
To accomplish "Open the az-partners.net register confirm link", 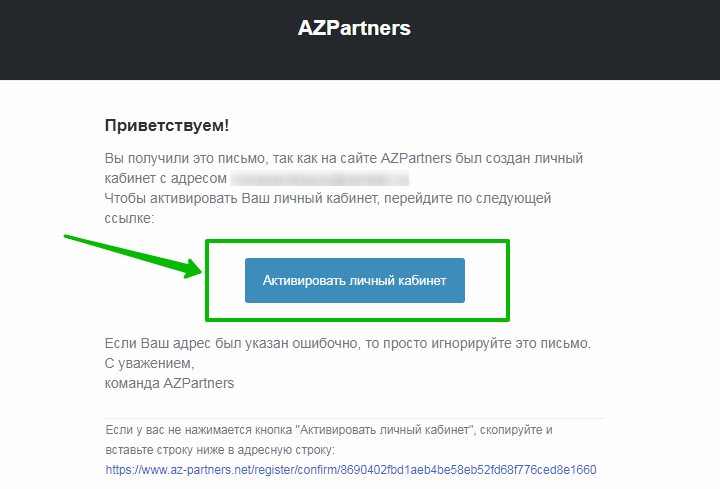I will coord(351,470).
